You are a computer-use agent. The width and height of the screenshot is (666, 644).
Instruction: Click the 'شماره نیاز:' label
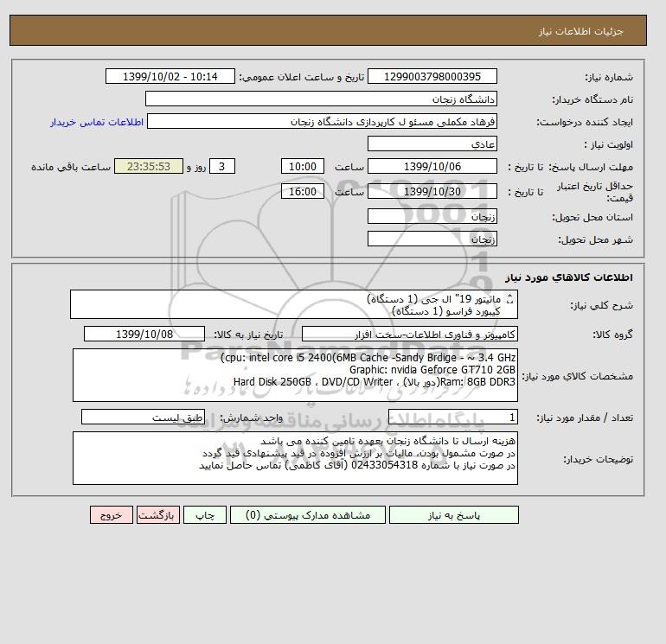click(609, 77)
